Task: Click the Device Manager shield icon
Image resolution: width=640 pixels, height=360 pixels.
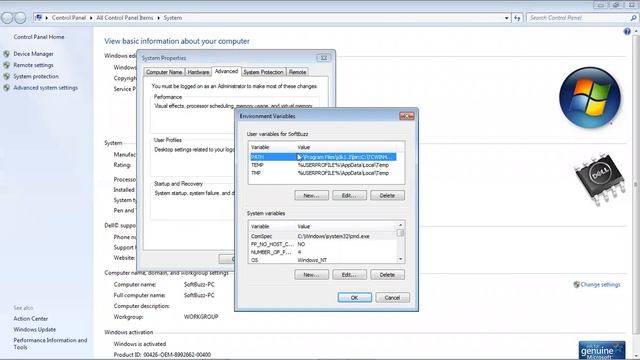Action: (7, 54)
